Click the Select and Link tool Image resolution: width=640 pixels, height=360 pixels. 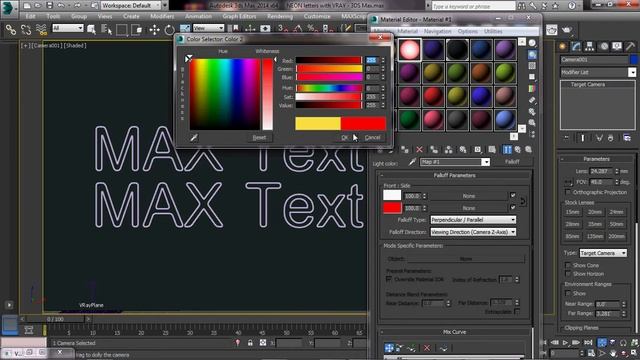pyautogui.click(x=11, y=29)
